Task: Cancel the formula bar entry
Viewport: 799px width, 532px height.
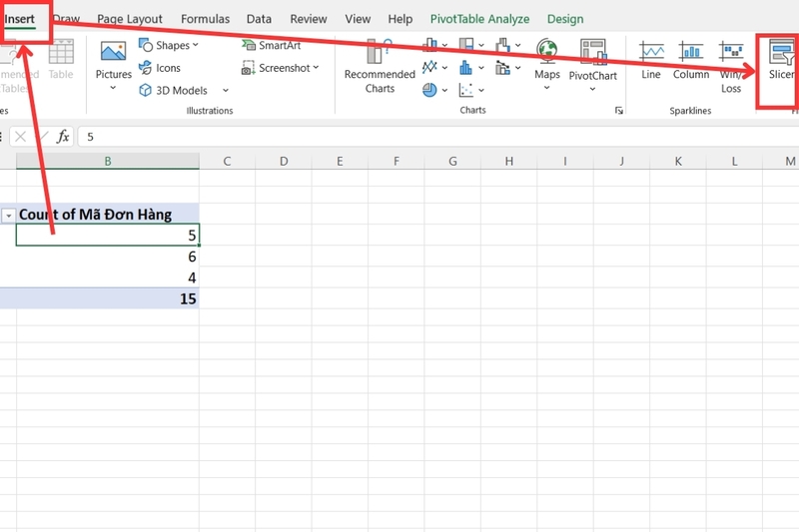Action: (x=20, y=137)
